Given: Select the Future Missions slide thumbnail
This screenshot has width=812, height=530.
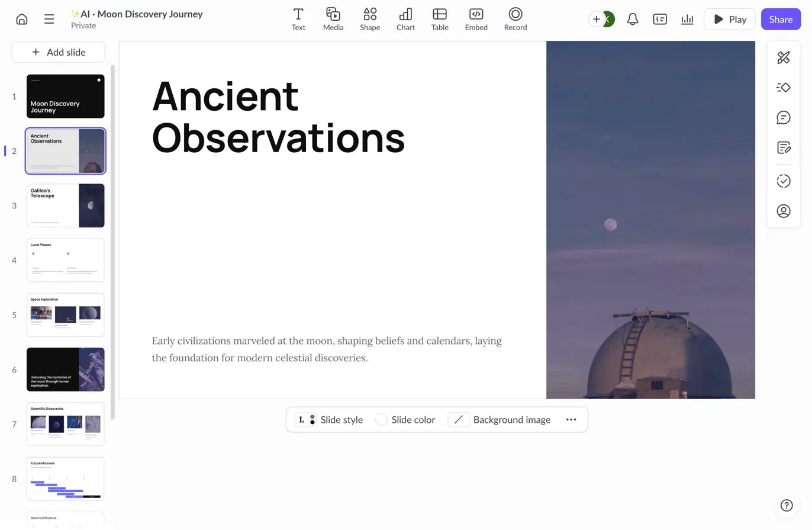Looking at the screenshot, I should click(66, 479).
